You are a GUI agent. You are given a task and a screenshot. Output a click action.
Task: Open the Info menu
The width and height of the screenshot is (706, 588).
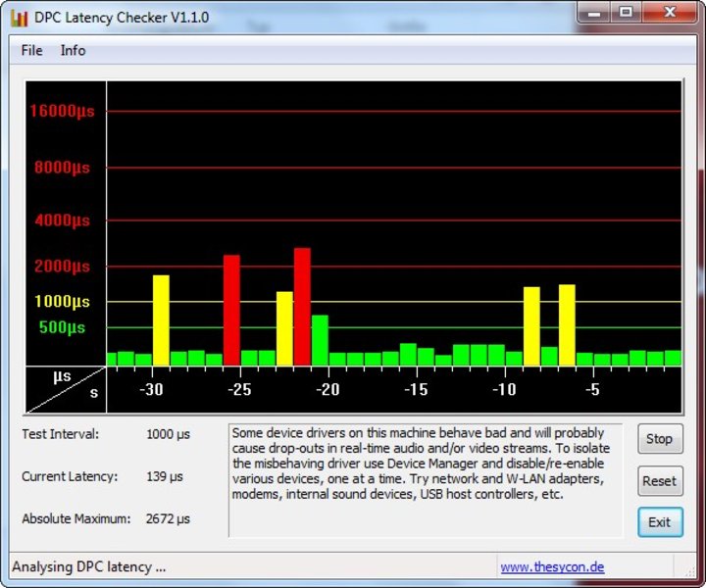(x=73, y=50)
